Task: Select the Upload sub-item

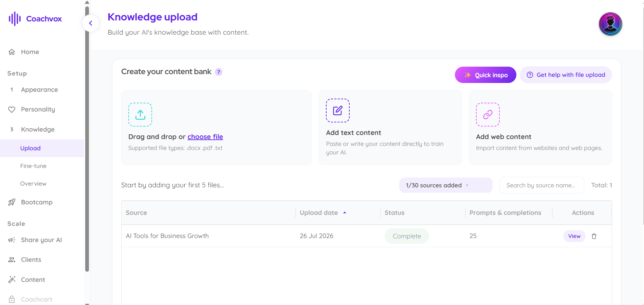Action: click(31, 148)
